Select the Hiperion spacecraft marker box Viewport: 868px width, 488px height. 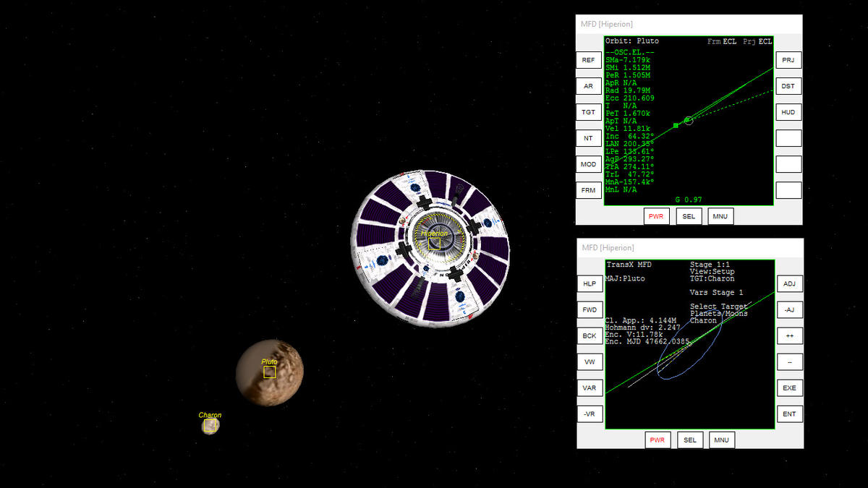point(434,244)
